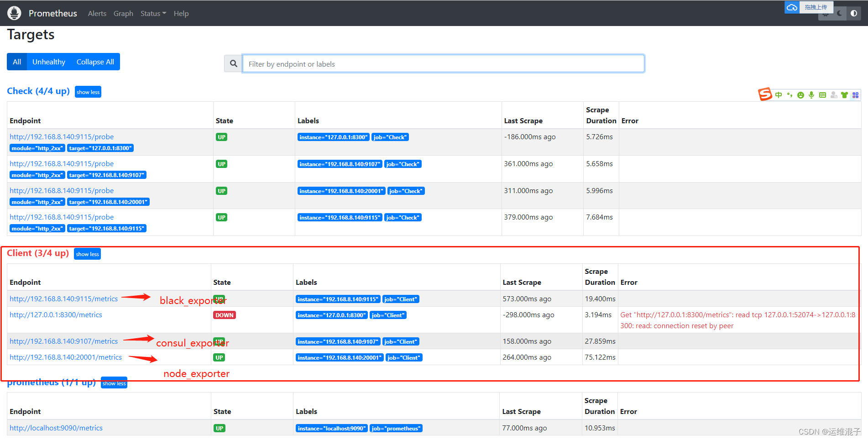The width and height of the screenshot is (868, 440).
Task: Click the 5.996ms scrape duration cell
Action: pos(600,190)
